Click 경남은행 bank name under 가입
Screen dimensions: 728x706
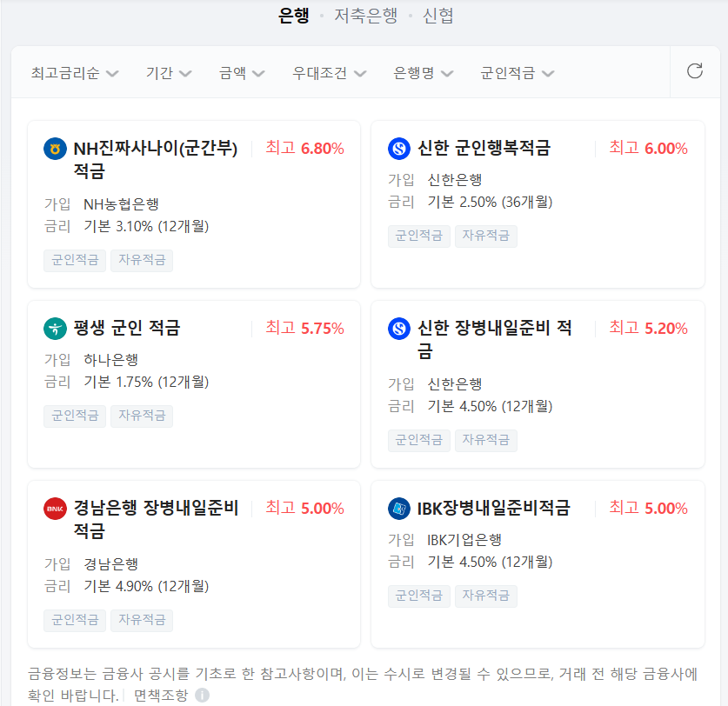click(x=111, y=564)
